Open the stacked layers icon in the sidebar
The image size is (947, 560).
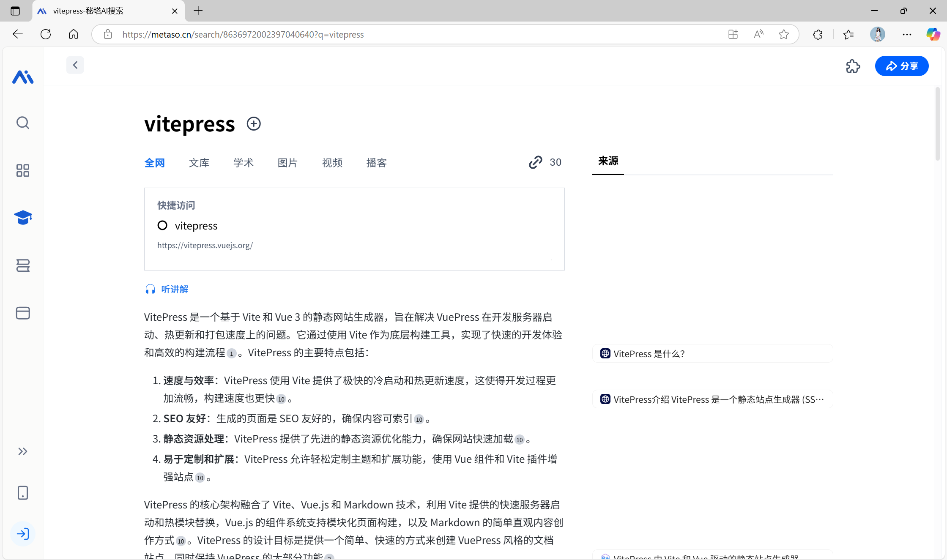click(23, 265)
